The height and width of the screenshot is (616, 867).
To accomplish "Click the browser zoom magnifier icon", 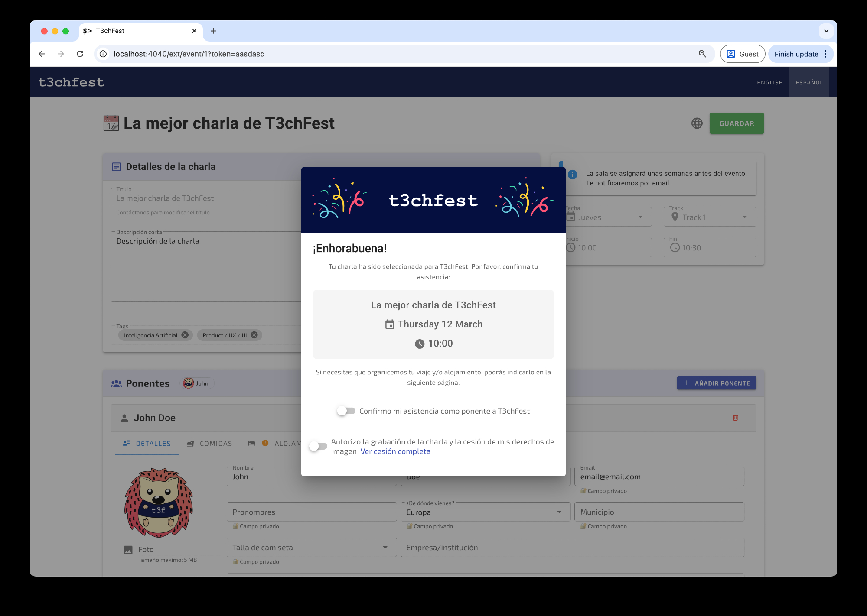I will [702, 54].
